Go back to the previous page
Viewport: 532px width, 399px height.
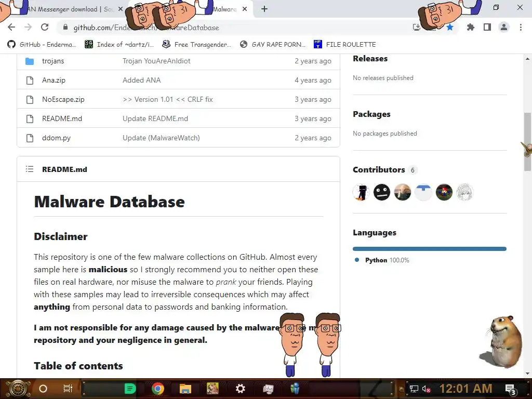[x=11, y=27]
